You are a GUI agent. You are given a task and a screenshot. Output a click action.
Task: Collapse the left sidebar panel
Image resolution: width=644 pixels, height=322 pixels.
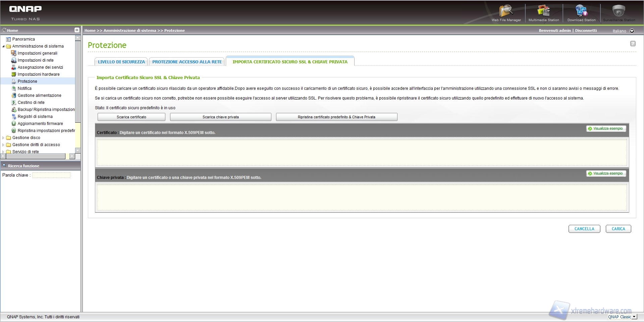coord(77,30)
